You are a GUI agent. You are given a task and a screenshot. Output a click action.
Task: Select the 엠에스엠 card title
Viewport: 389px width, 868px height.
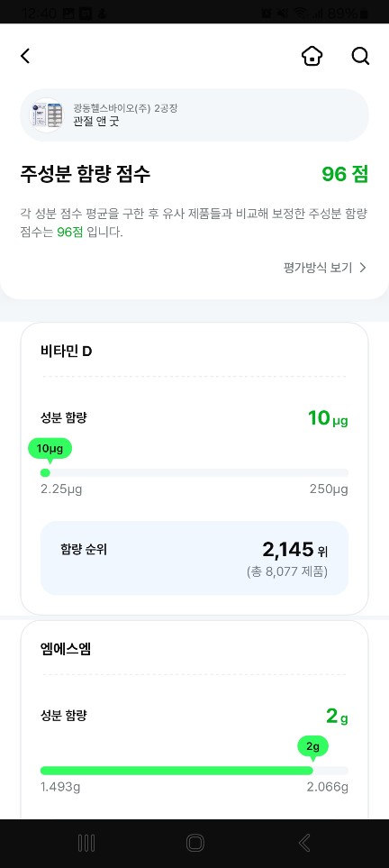[66, 649]
